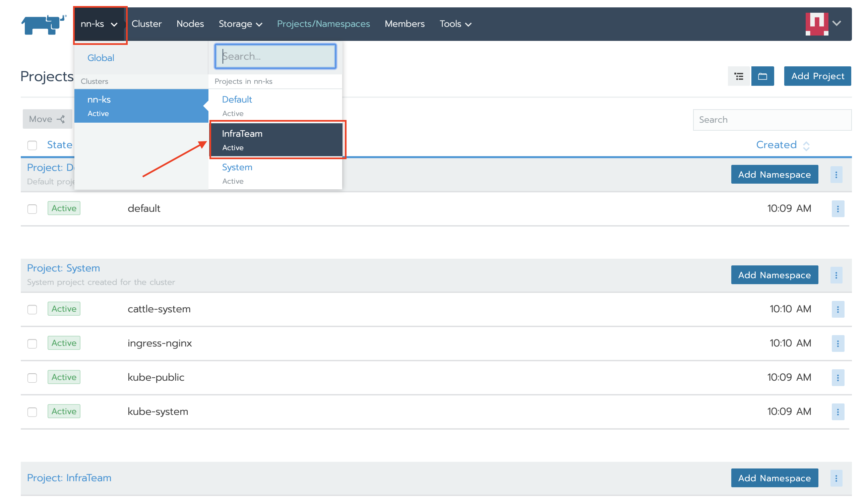Toggle the select-all checkbox in header

32,145
